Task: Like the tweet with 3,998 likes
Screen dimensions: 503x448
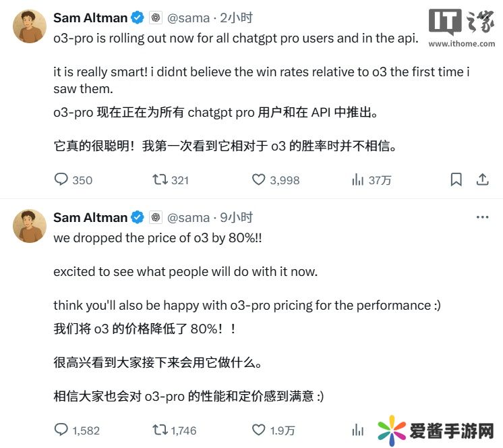Action: pyautogui.click(x=259, y=179)
